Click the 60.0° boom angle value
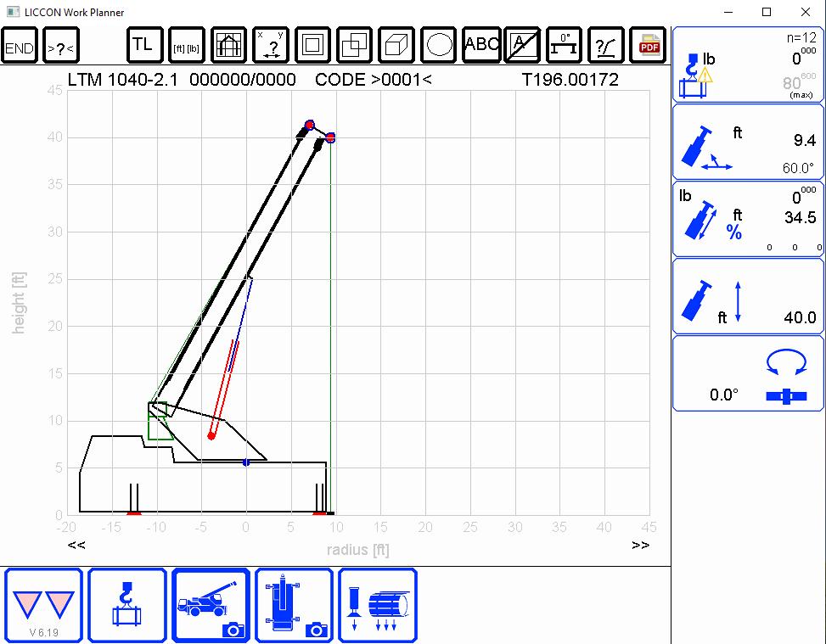826x644 pixels. click(x=798, y=169)
